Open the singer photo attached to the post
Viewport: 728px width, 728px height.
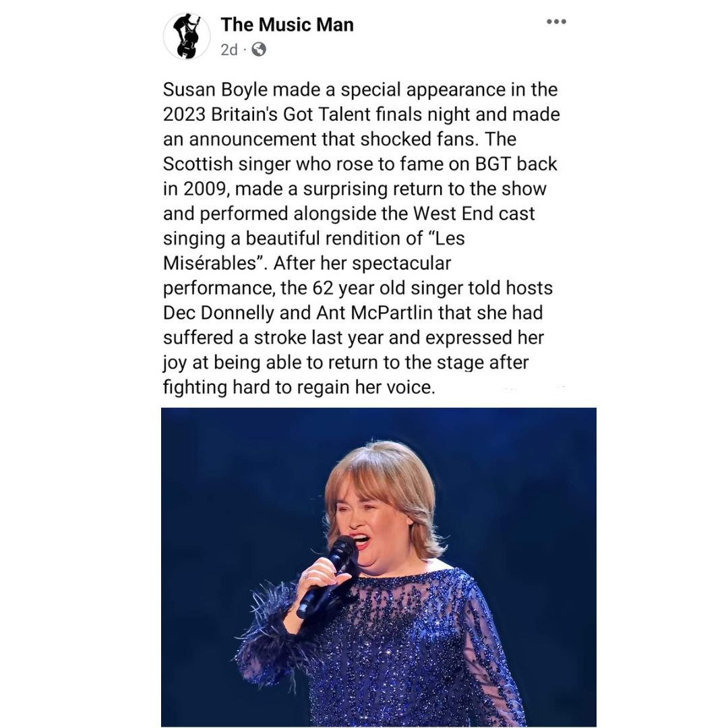click(378, 566)
